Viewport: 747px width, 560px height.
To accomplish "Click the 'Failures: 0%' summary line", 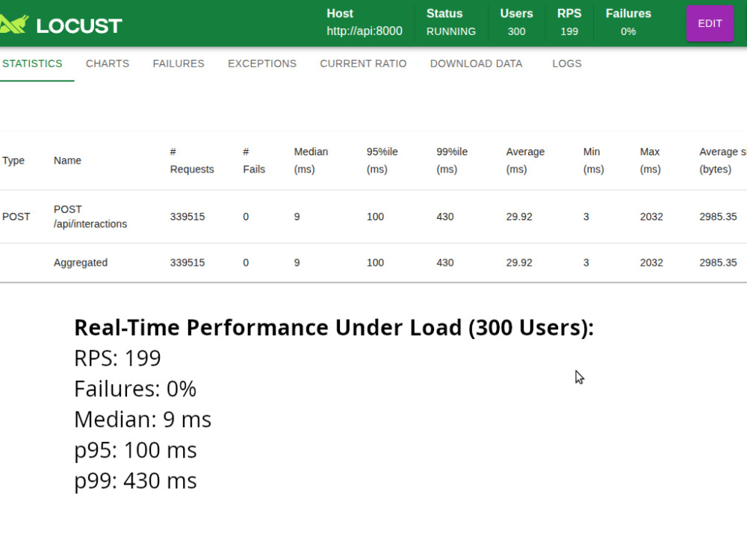I will (134, 389).
